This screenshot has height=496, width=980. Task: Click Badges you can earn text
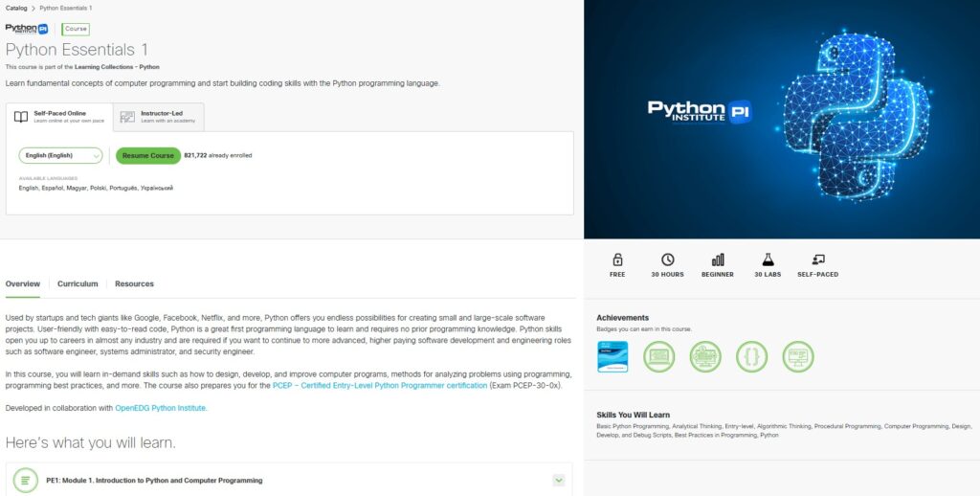644,329
